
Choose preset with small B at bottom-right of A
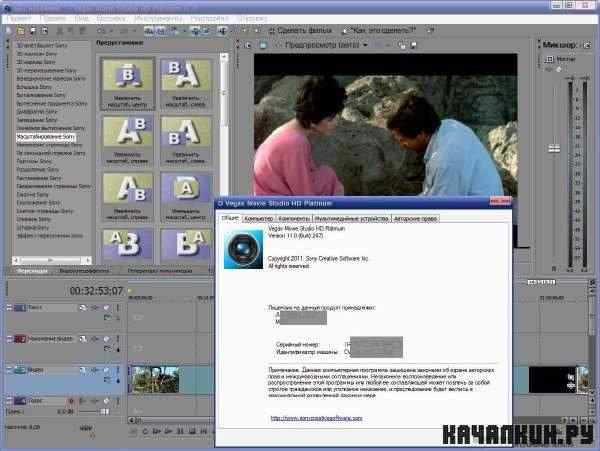(x=127, y=197)
